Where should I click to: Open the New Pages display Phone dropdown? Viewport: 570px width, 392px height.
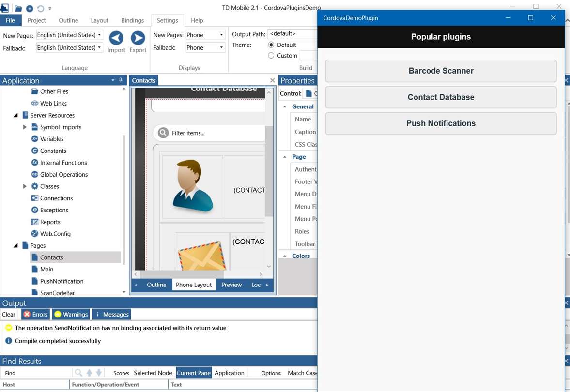[x=221, y=35]
